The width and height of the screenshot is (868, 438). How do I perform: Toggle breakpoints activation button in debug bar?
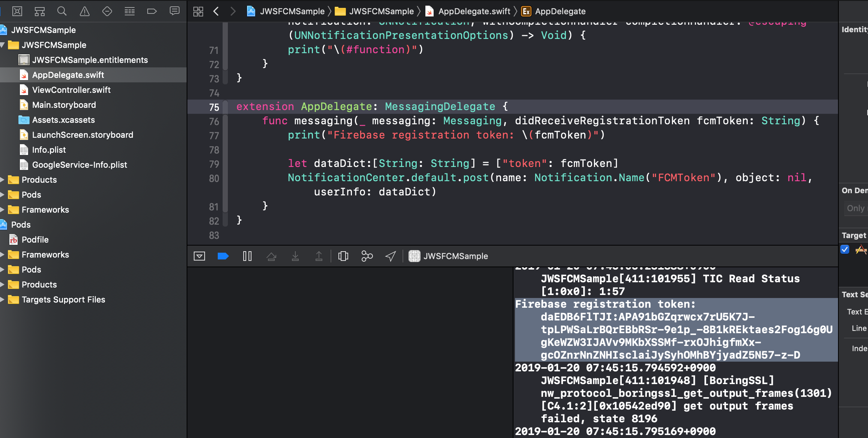(223, 256)
